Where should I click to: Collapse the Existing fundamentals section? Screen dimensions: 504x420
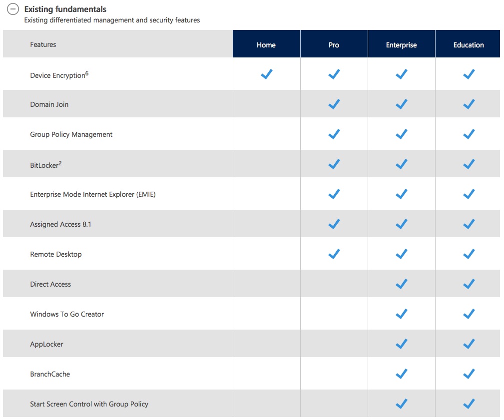[12, 9]
